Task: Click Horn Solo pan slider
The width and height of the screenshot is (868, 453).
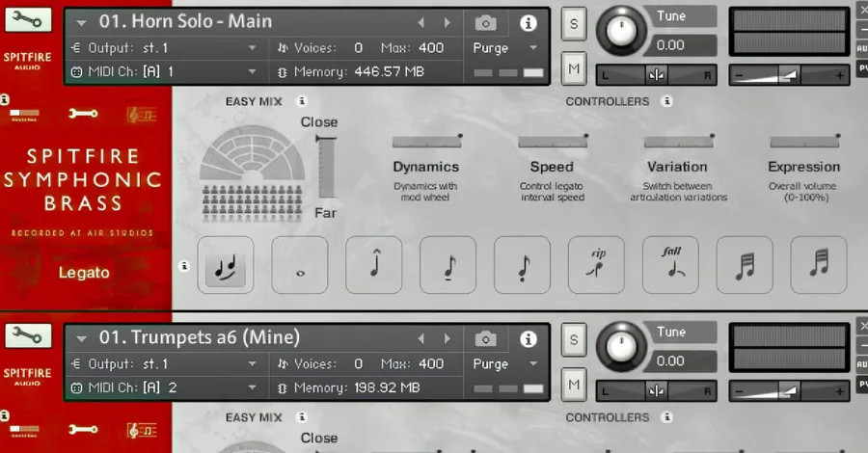Action: 656,74
